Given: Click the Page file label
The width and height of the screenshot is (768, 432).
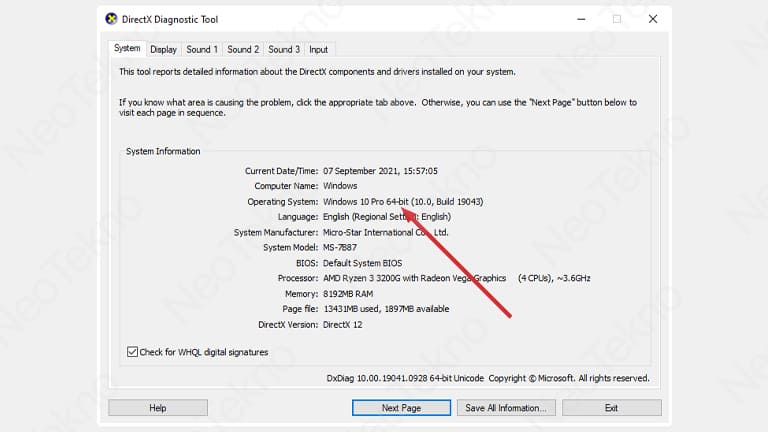Looking at the screenshot, I should coord(300,309).
